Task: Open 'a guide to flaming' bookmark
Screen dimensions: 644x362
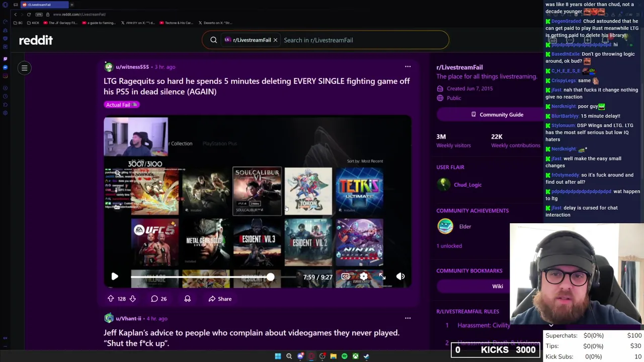Action: [98, 23]
